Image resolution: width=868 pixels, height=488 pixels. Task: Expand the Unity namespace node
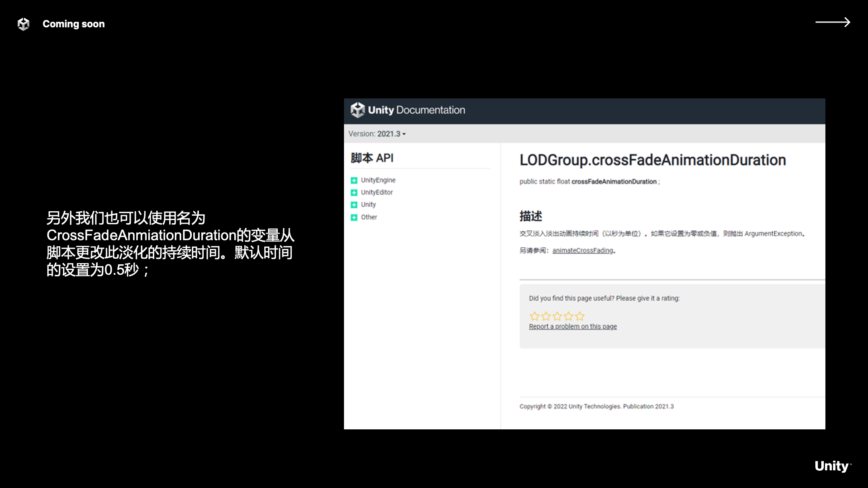354,205
